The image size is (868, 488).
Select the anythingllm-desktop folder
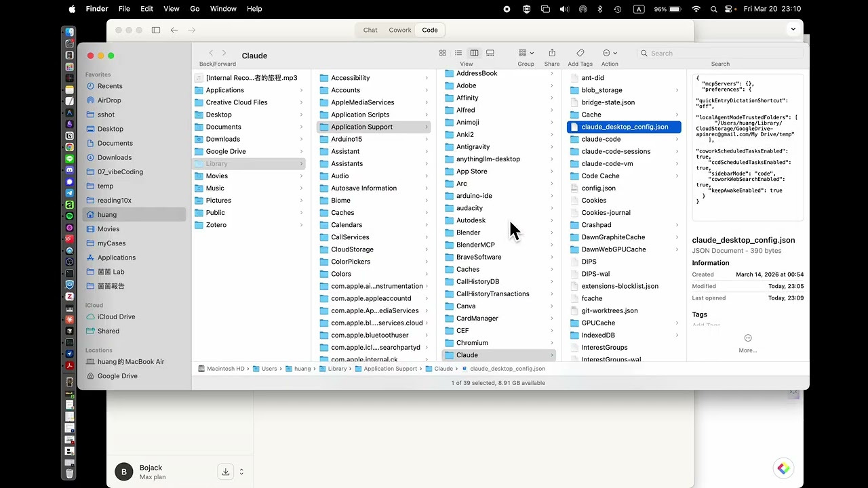pyautogui.click(x=488, y=159)
